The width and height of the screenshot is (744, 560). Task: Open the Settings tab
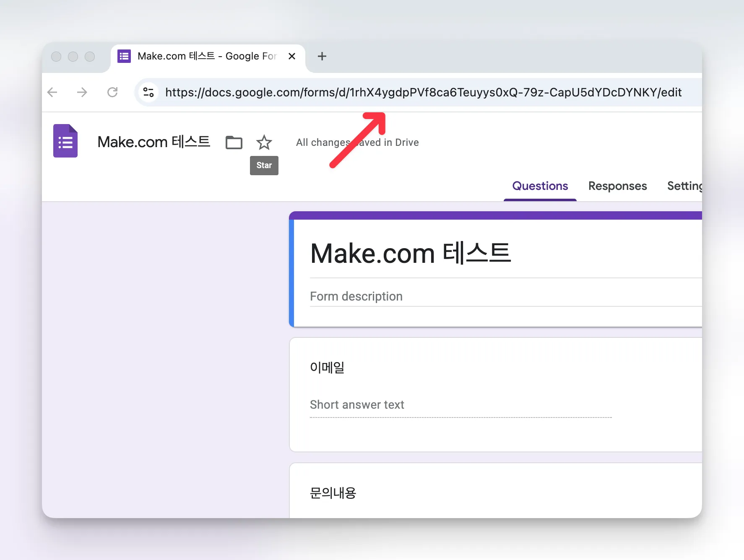(x=684, y=186)
